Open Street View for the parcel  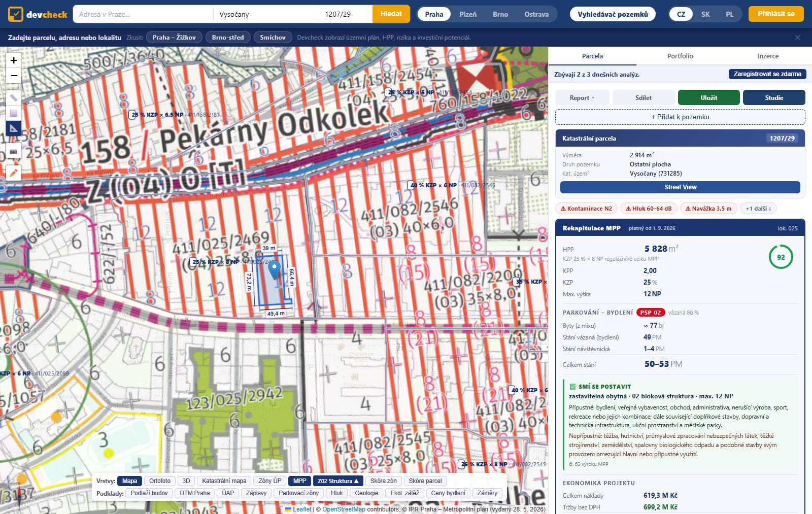click(680, 187)
